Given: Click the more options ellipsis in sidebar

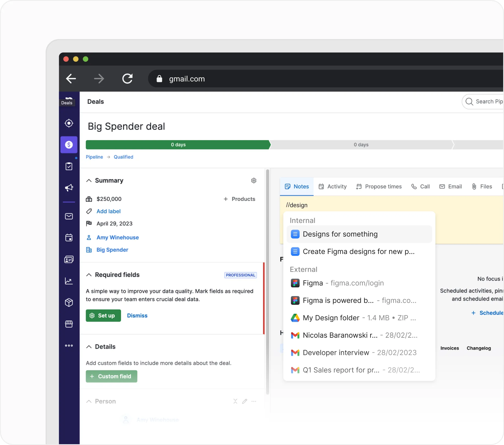Looking at the screenshot, I should (69, 346).
